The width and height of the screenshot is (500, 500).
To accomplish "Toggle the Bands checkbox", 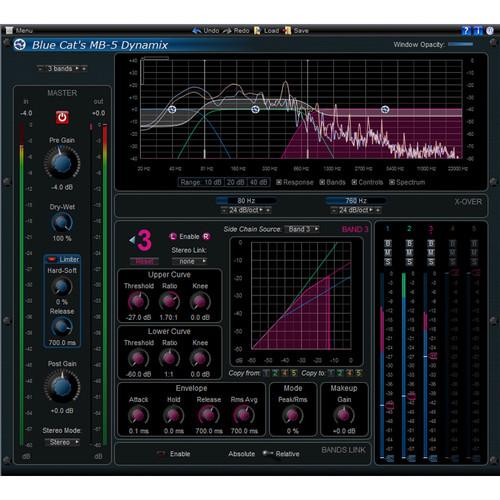I will click(322, 182).
